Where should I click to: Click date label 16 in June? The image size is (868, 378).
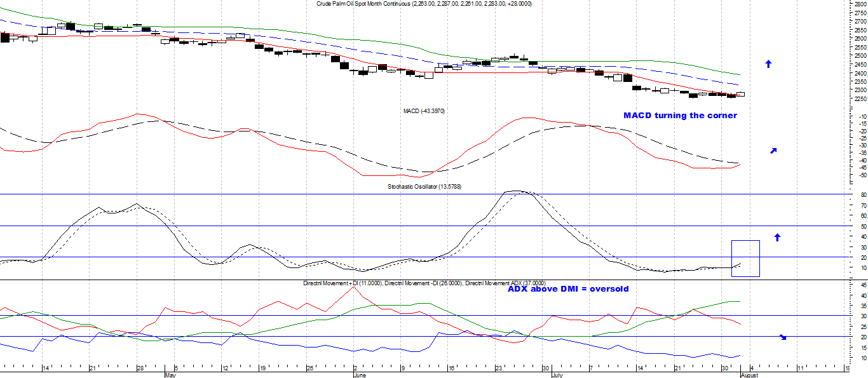pyautogui.click(x=451, y=368)
